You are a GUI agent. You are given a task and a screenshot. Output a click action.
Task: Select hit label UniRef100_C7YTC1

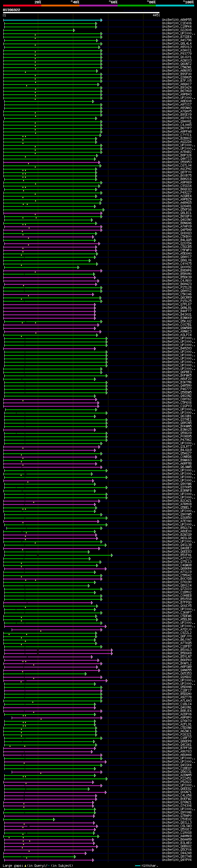pyautogui.click(x=177, y=135)
